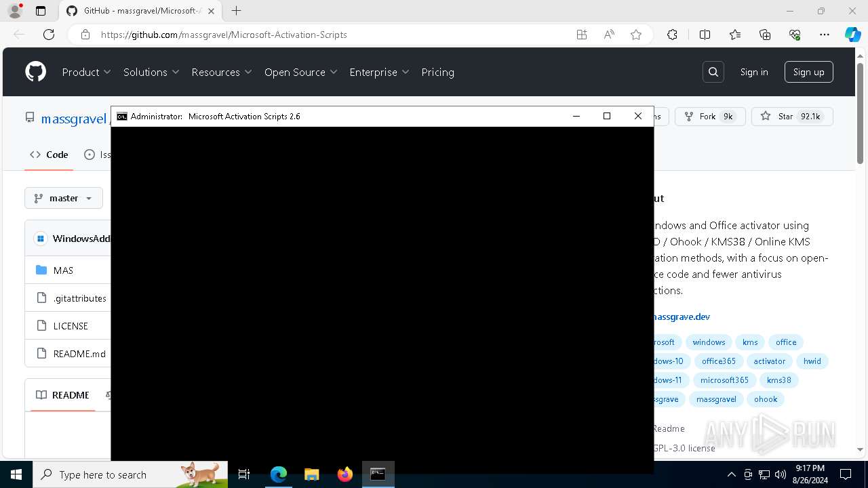The height and width of the screenshot is (488, 868).
Task: Open volume control in tray
Action: click(781, 474)
